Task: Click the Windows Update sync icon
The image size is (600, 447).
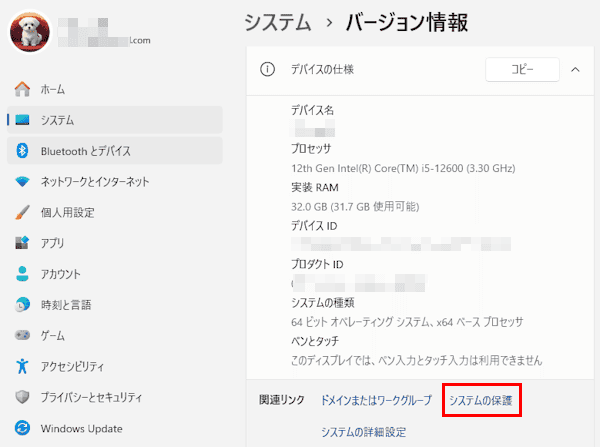Action: [22, 428]
